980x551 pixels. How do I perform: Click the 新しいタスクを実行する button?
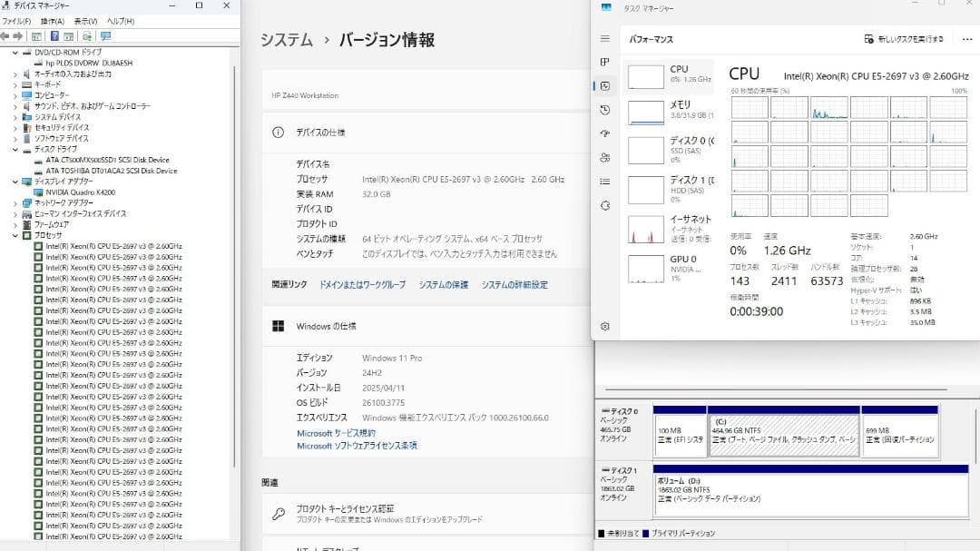pyautogui.click(x=904, y=37)
